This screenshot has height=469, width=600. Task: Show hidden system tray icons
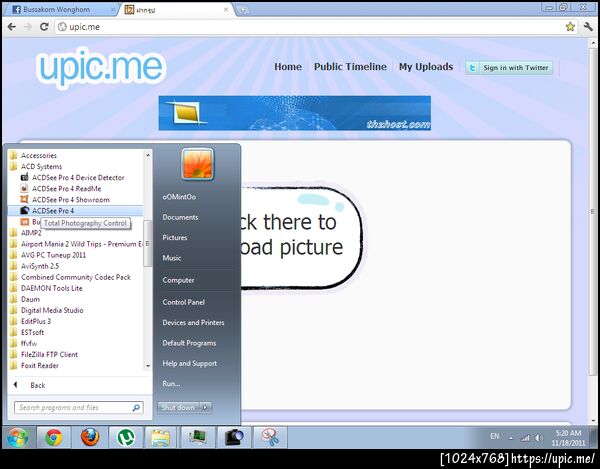point(511,438)
